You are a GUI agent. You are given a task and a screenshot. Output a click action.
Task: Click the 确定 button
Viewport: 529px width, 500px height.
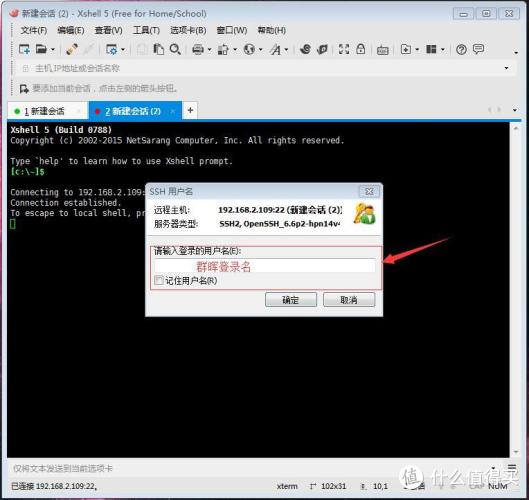tap(290, 300)
